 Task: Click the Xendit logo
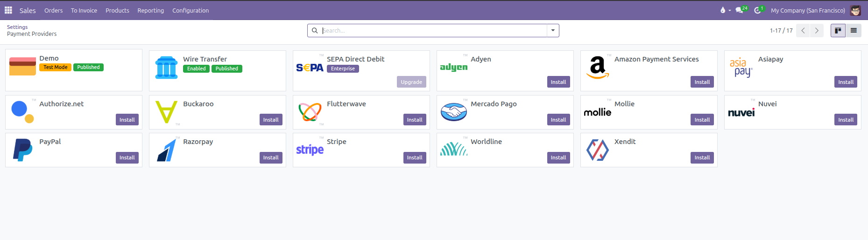598,150
